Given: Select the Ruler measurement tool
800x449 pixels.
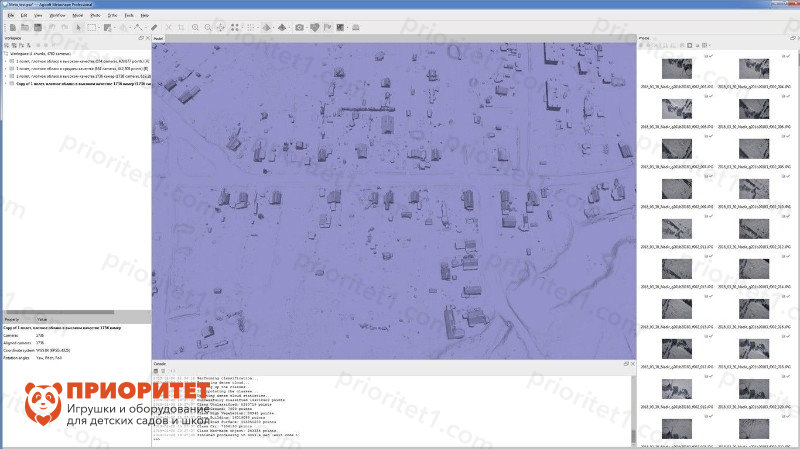Looking at the screenshot, I should click(x=154, y=28).
